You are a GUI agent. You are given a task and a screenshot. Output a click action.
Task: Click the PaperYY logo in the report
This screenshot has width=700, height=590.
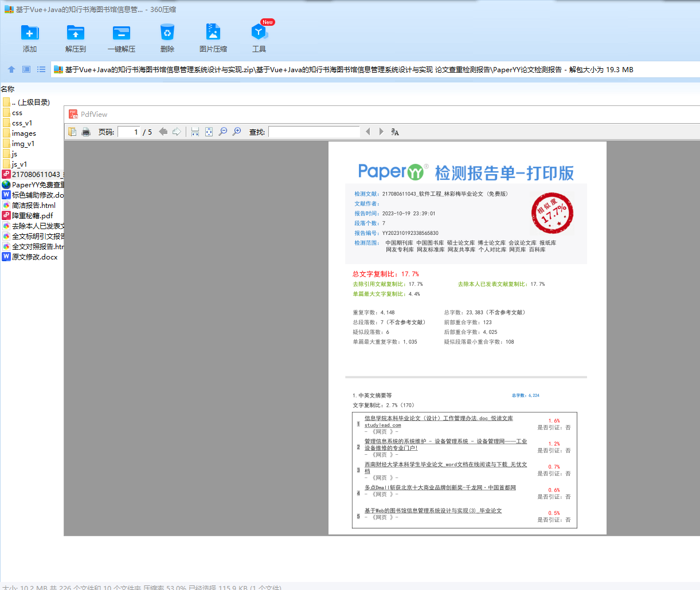tap(393, 171)
